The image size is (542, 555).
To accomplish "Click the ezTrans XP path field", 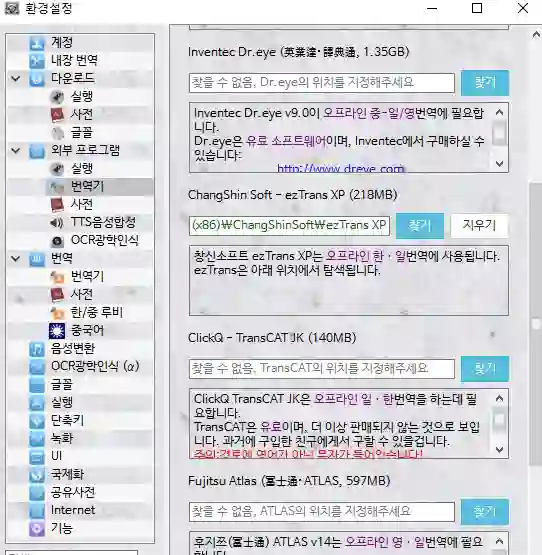I will click(290, 225).
